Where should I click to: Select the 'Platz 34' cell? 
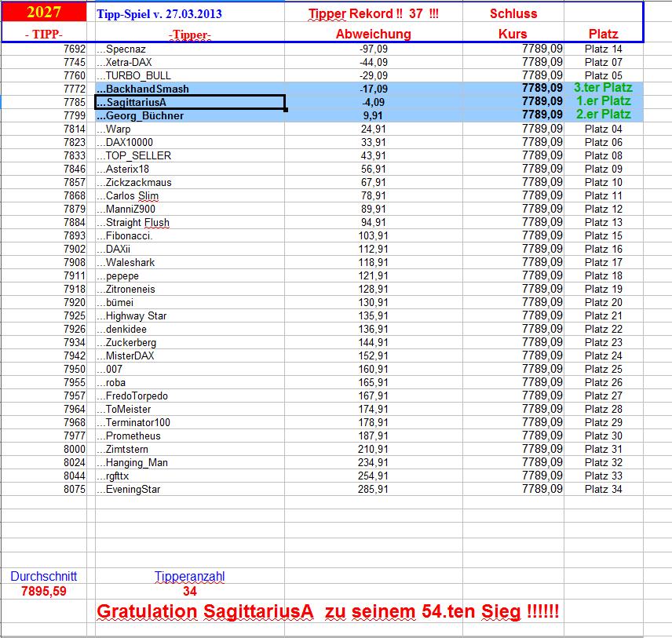(603, 490)
